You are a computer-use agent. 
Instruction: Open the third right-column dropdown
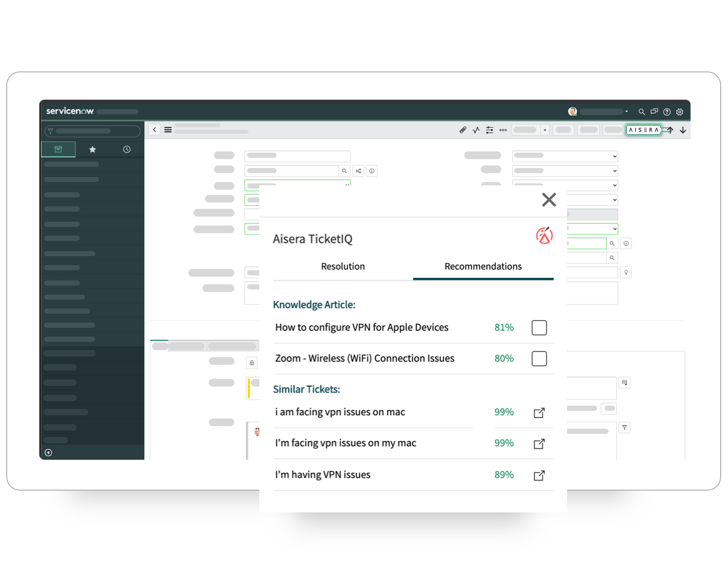(x=565, y=185)
